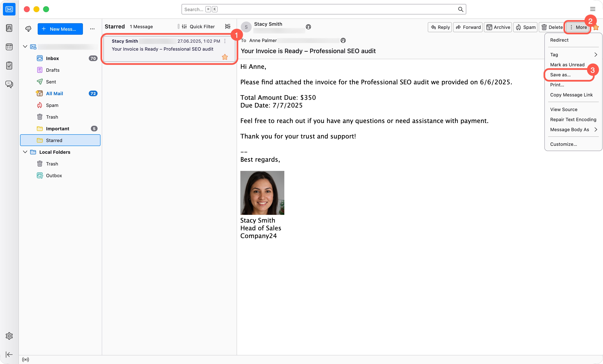The width and height of the screenshot is (603, 364).
Task: Click the Forward button
Action: [x=468, y=27]
